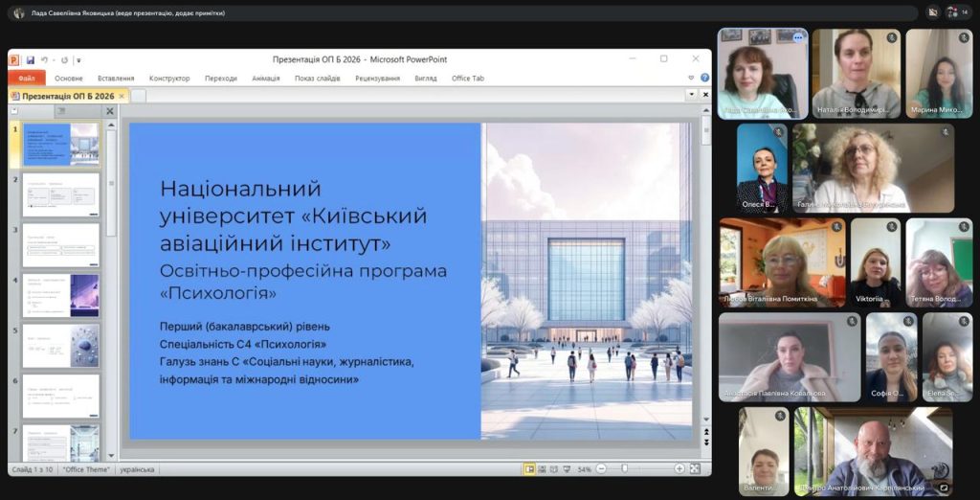
Task: Expand Customize Quick Access Toolbar dropdown
Action: [78, 59]
